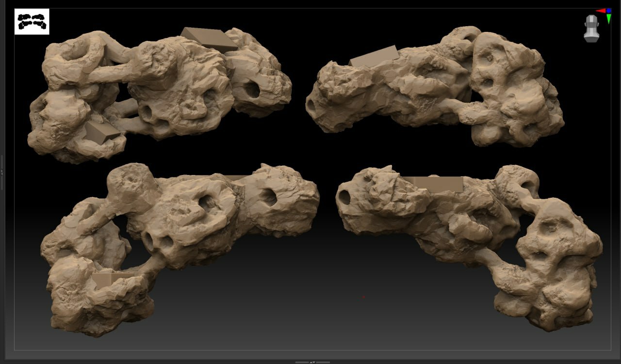621x364 pixels.
Task: Click the round hole at lower-right rock's left tip
Action: (344, 196)
